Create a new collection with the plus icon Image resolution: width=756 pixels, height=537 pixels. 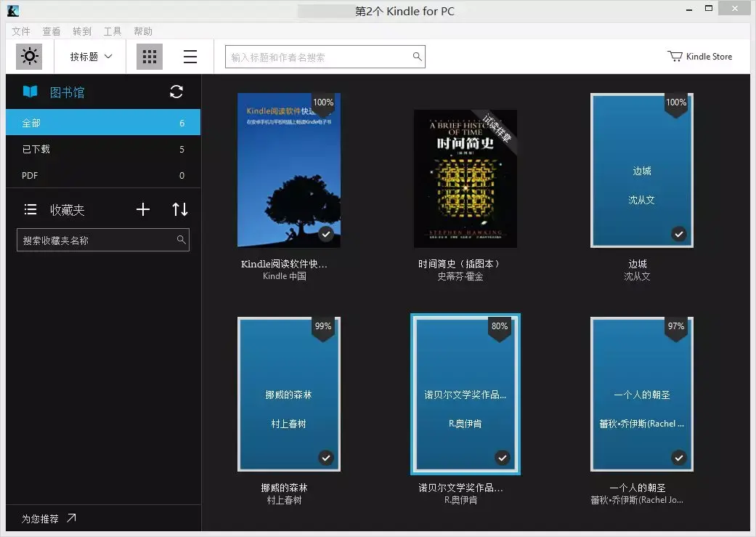(142, 209)
